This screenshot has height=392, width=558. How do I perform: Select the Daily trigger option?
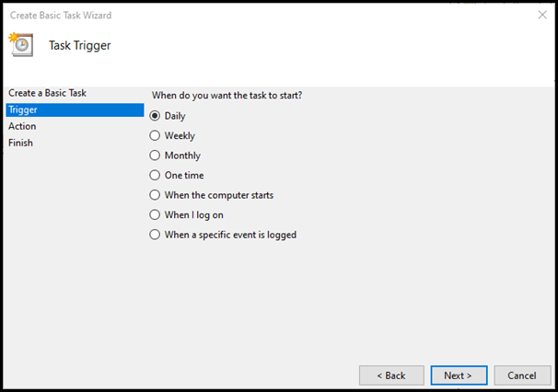coord(155,116)
